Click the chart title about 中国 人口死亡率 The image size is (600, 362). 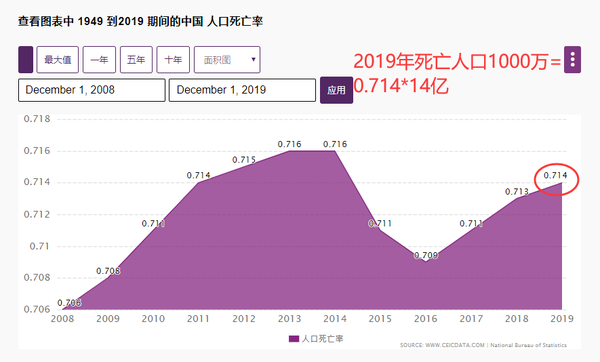(140, 21)
